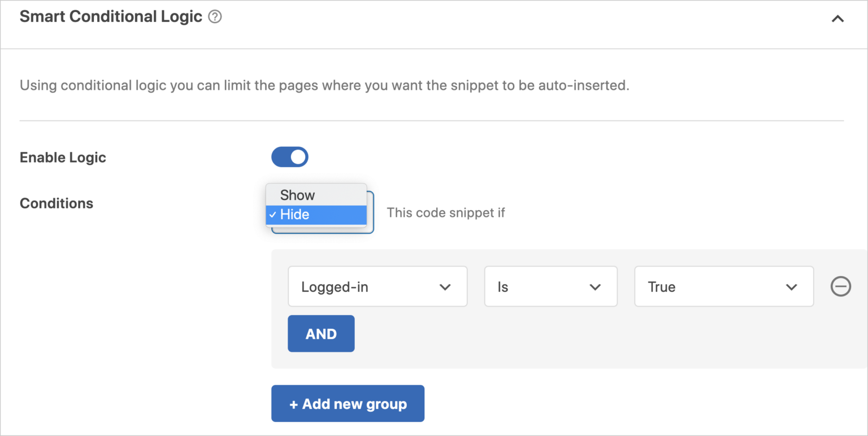This screenshot has width=868, height=436.
Task: Open the Smart Conditional Logic help icon
Action: [x=215, y=17]
